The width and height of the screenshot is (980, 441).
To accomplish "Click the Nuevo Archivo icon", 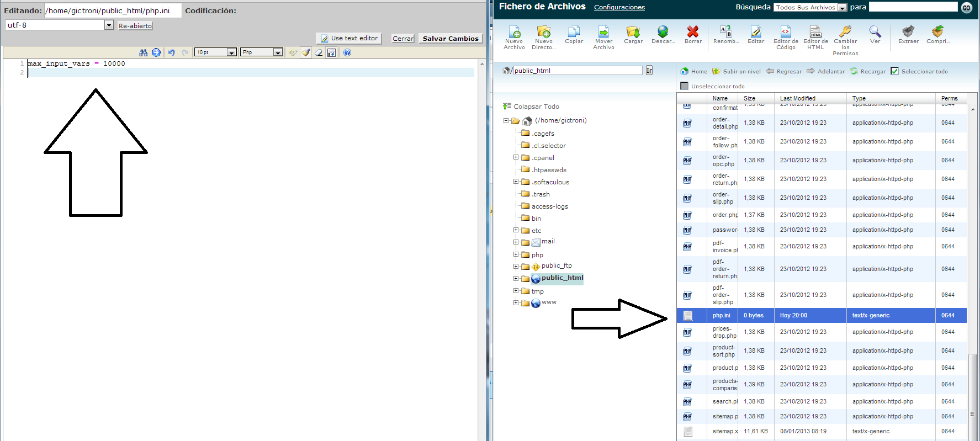I will (x=514, y=32).
